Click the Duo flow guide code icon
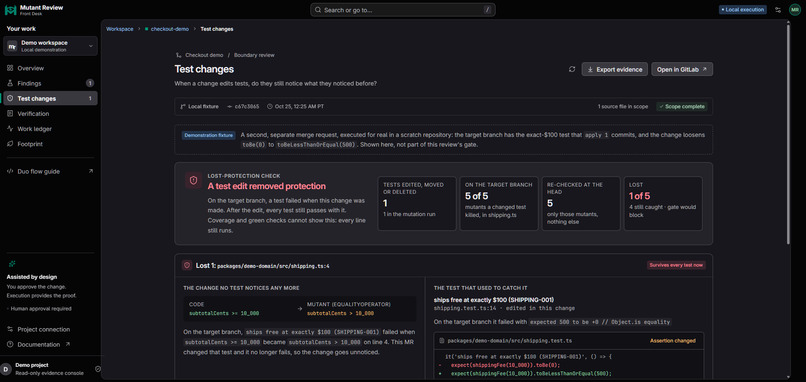Screen dimensions: 806x382 pos(10,171)
